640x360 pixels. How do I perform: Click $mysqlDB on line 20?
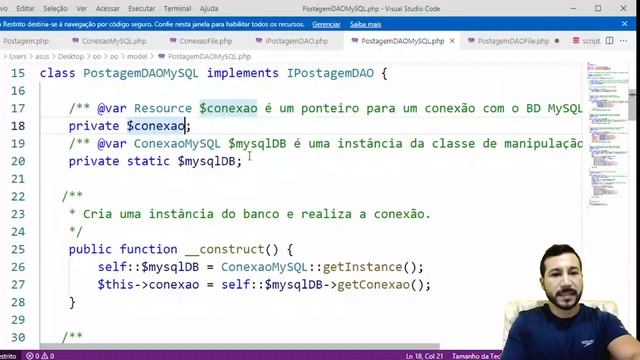click(206, 161)
